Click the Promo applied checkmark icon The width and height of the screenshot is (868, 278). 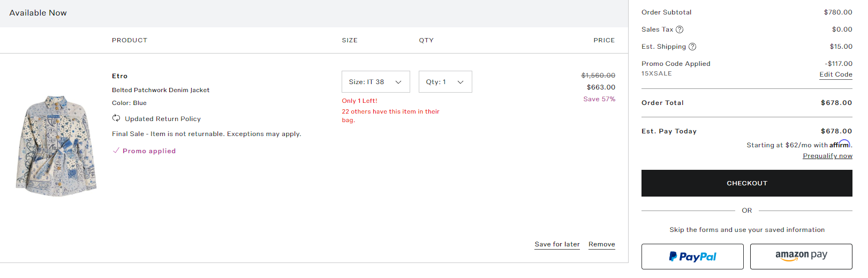[116, 151]
